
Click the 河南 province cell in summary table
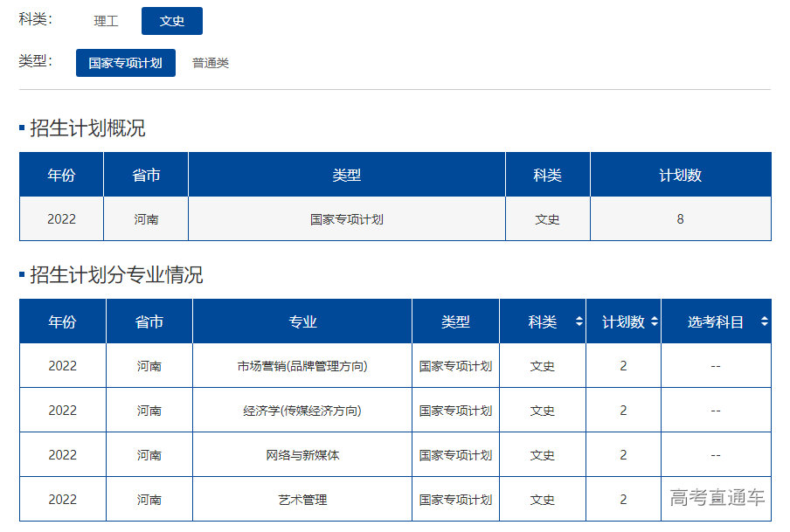coord(145,218)
